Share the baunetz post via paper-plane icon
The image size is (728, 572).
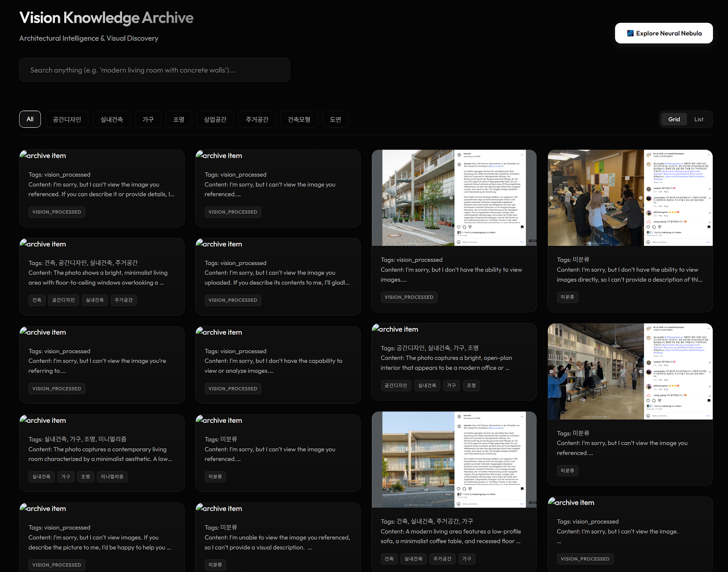tap(470, 227)
